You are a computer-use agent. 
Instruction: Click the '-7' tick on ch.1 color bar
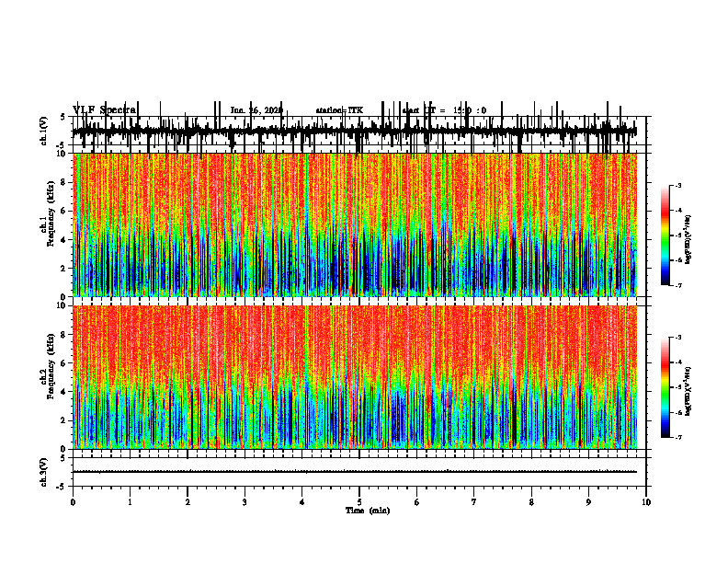677,285
